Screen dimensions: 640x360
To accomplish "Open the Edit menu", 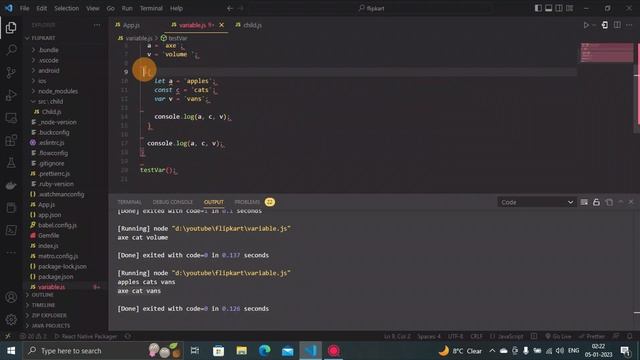I will (x=41, y=8).
